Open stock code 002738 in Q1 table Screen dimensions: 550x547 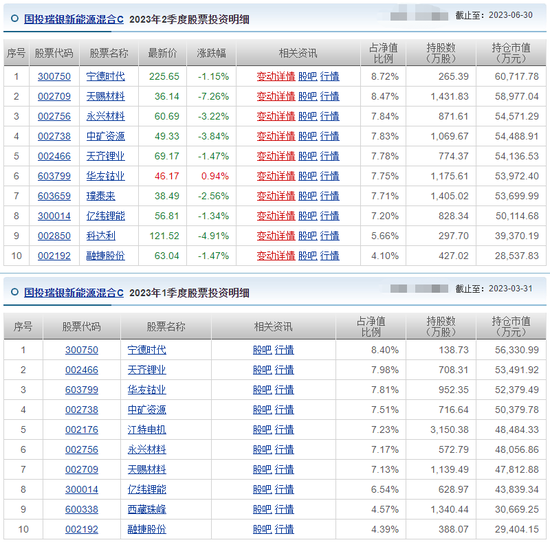tap(82, 410)
